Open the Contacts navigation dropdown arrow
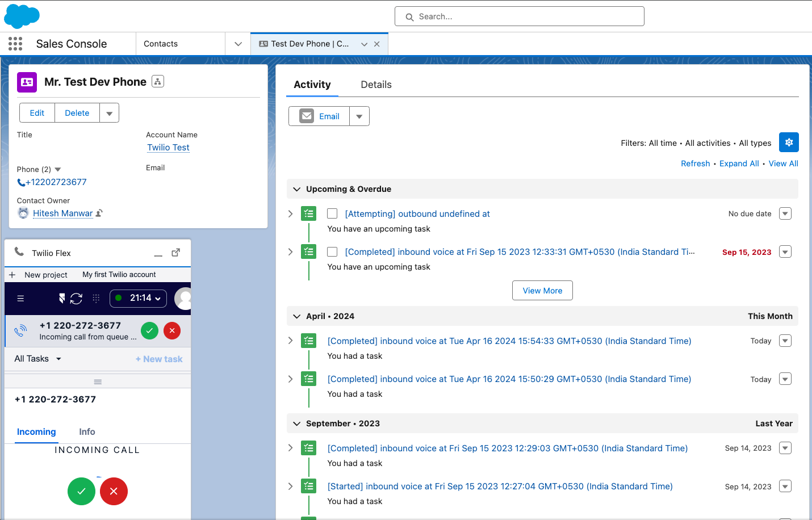Viewport: 812px width, 520px height. point(238,44)
